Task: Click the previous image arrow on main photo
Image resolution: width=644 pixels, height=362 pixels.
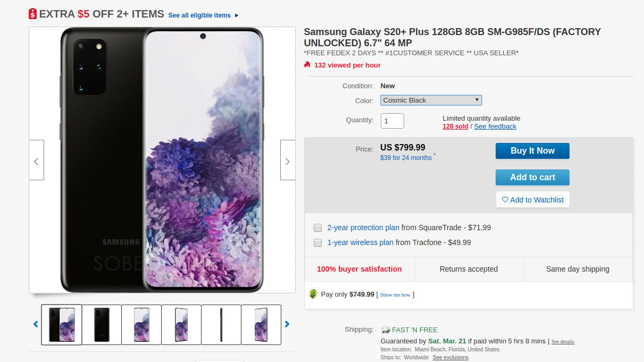Action: [36, 161]
